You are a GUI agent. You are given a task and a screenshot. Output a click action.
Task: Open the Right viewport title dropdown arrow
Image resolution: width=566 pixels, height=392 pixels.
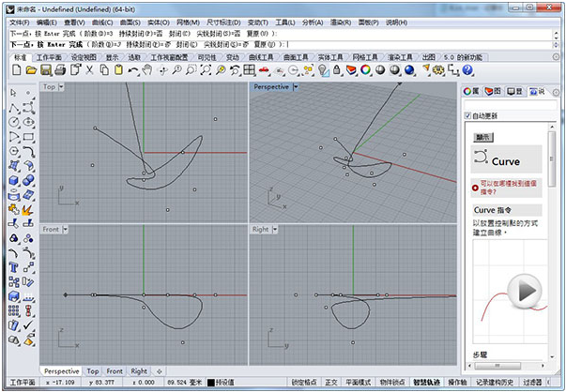coord(275,230)
